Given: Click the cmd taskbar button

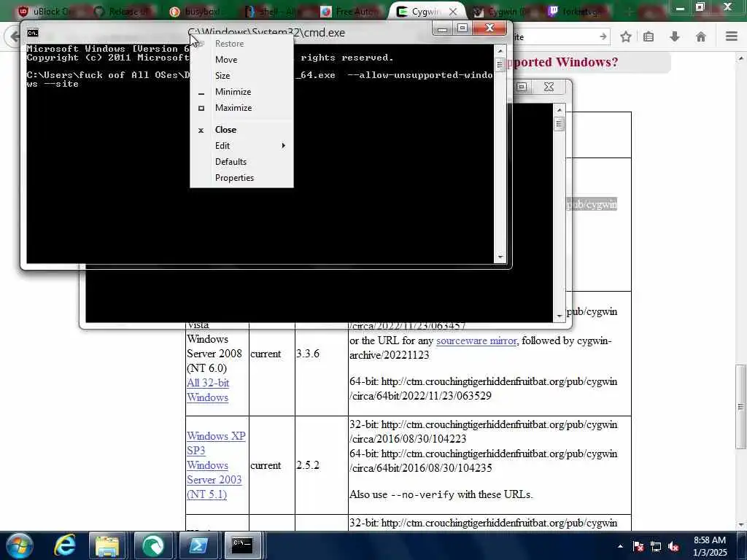Looking at the screenshot, I should point(242,545).
